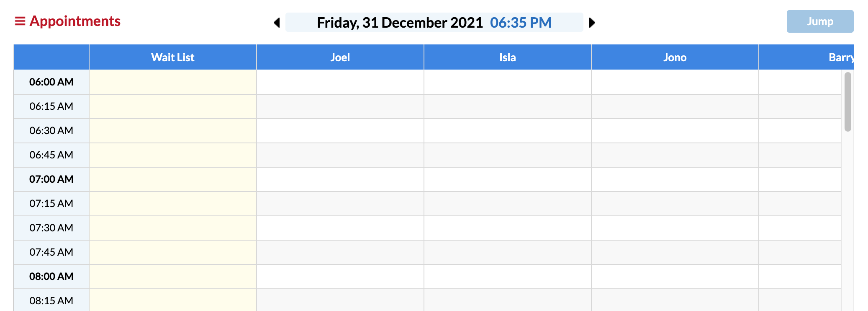Image resolution: width=868 pixels, height=311 pixels.
Task: Open the hamburger menu icon
Action: [20, 21]
